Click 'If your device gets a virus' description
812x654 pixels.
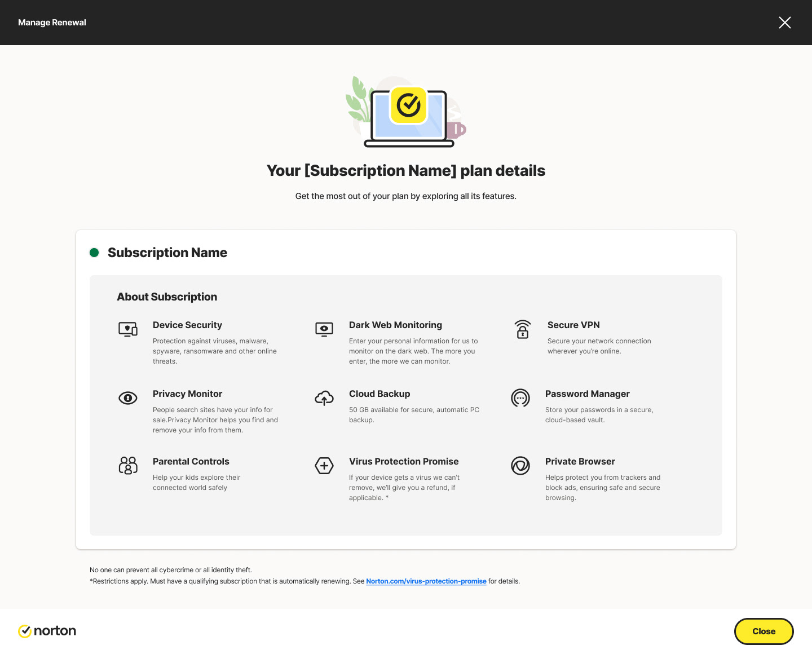(x=404, y=488)
